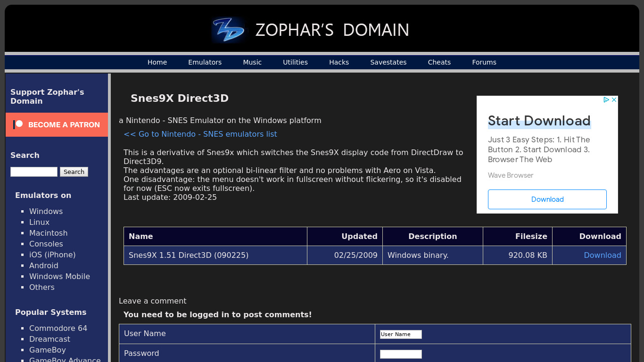Open the Savestates menu

(x=388, y=62)
